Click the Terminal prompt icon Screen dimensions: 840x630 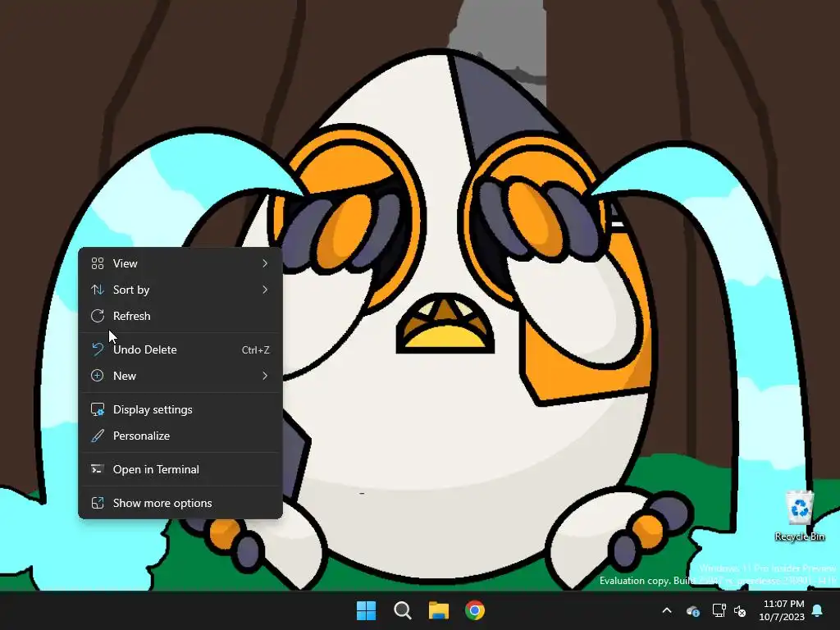pos(97,469)
